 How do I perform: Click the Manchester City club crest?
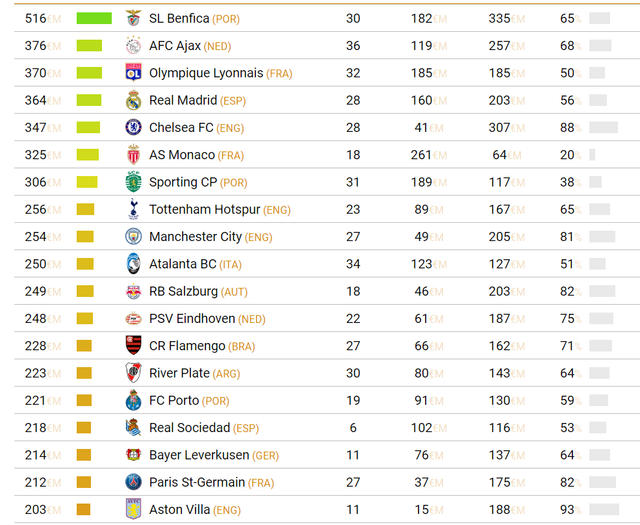click(133, 237)
